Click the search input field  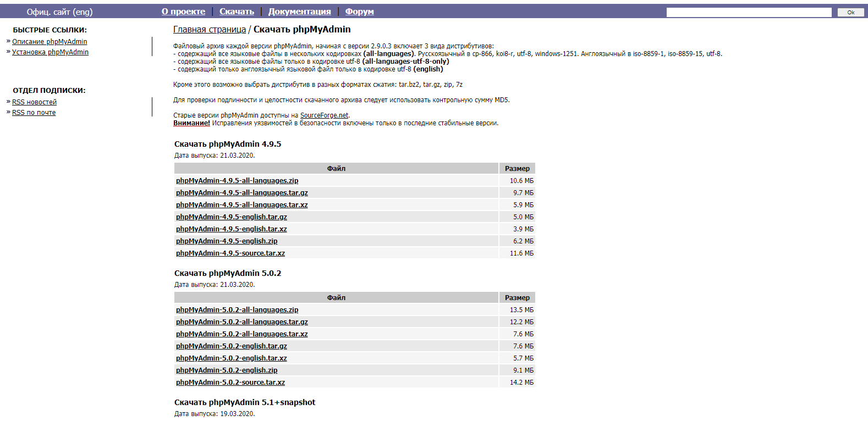click(x=748, y=12)
